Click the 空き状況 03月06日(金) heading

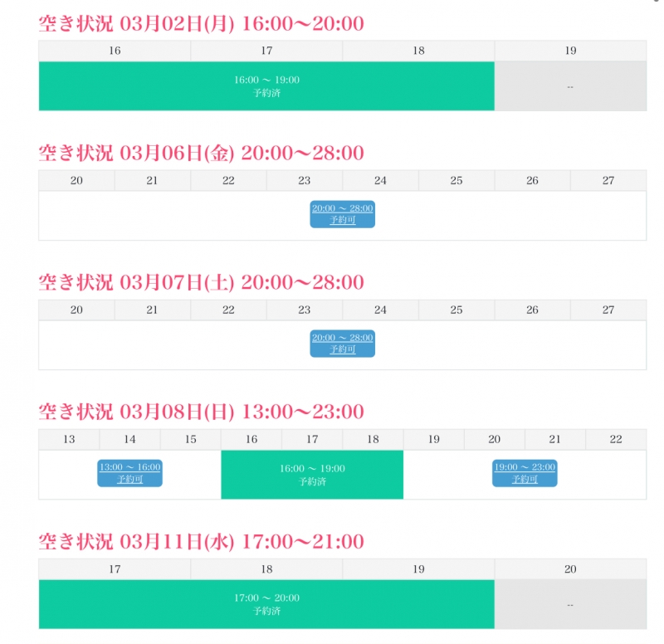[x=202, y=153]
